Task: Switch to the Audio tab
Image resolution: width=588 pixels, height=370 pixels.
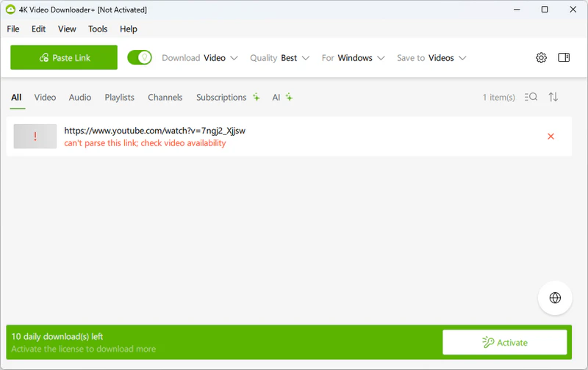Action: [80, 98]
